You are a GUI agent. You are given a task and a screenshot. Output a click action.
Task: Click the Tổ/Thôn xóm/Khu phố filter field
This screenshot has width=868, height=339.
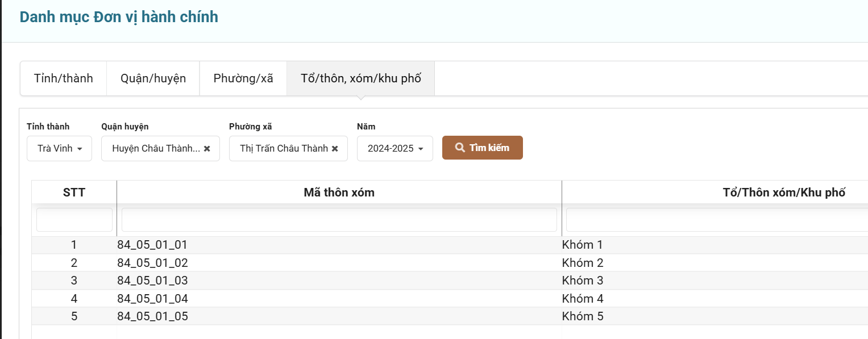(x=716, y=220)
